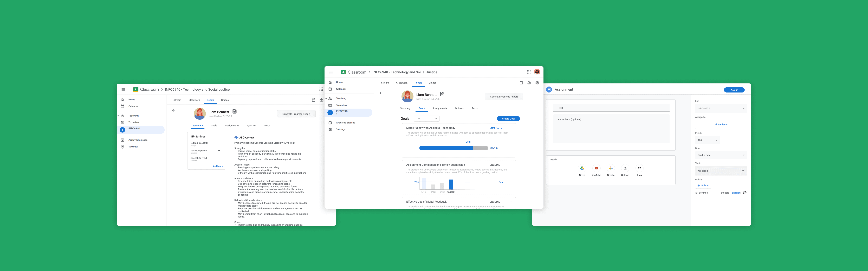This screenshot has width=868, height=271.
Task: Open class settings gear icon in header
Action: tap(537, 83)
